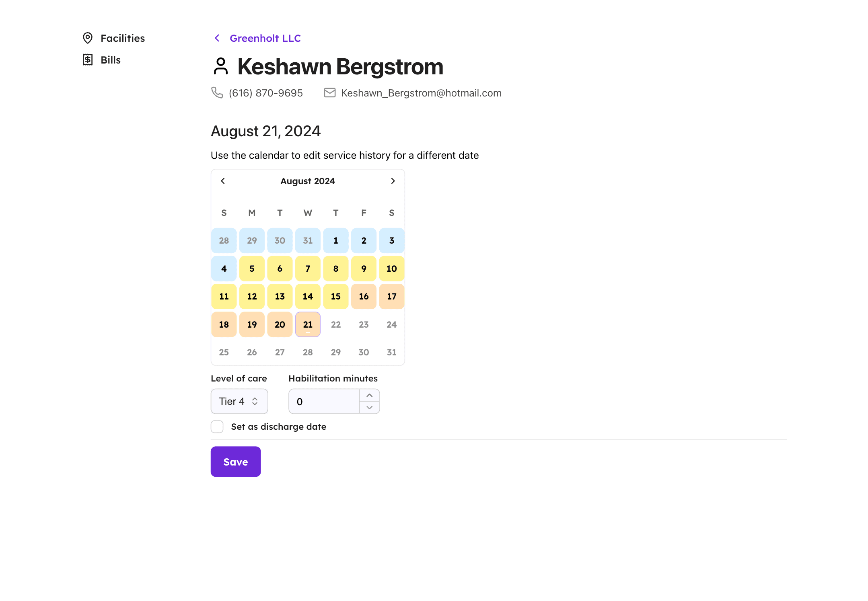
Task: Click the email address Keshawn_Bergstrom@hotmail.com
Action: [x=421, y=93]
